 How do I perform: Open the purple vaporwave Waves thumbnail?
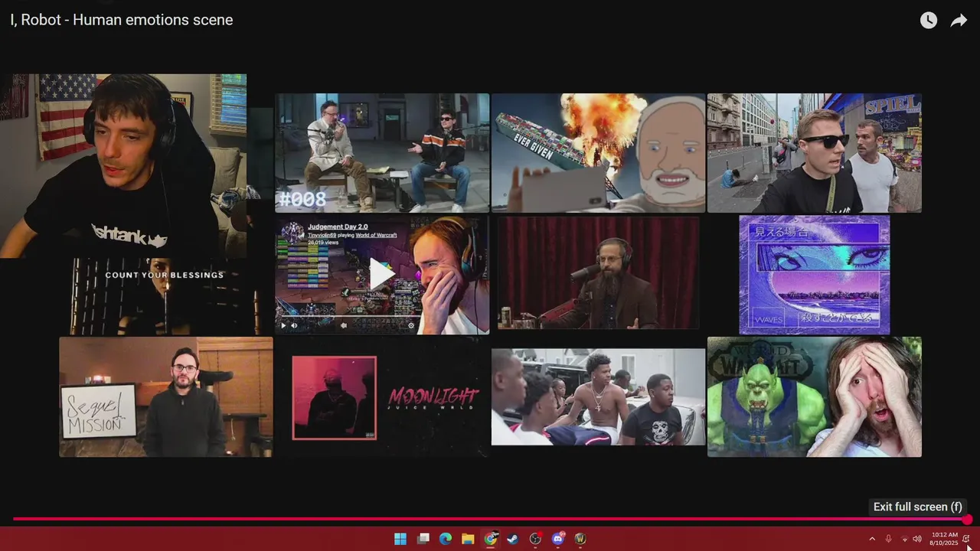pos(815,275)
